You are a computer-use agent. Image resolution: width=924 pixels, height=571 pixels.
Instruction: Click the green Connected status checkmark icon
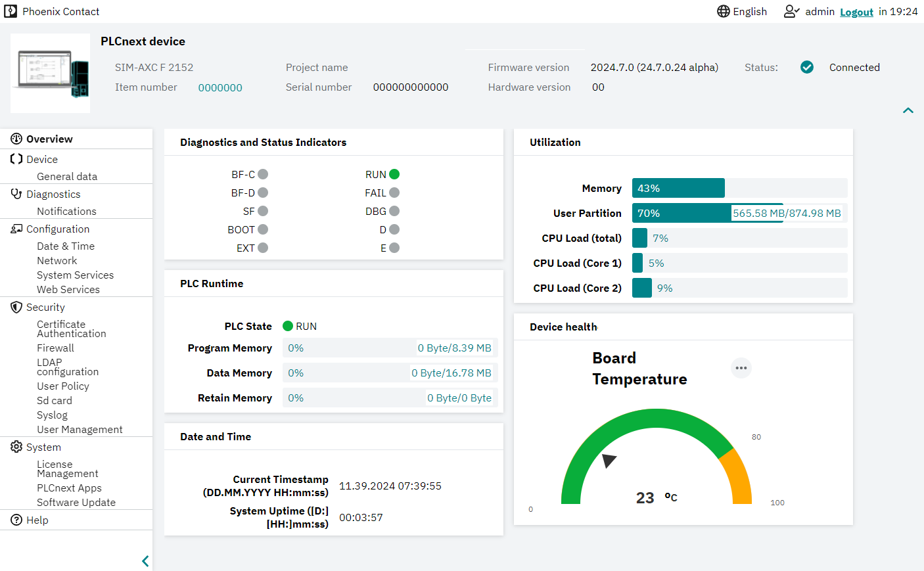coord(807,67)
